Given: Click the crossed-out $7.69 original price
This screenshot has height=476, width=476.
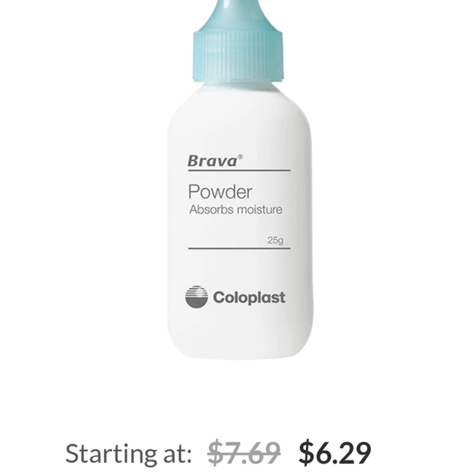Looking at the screenshot, I should coord(244,453).
